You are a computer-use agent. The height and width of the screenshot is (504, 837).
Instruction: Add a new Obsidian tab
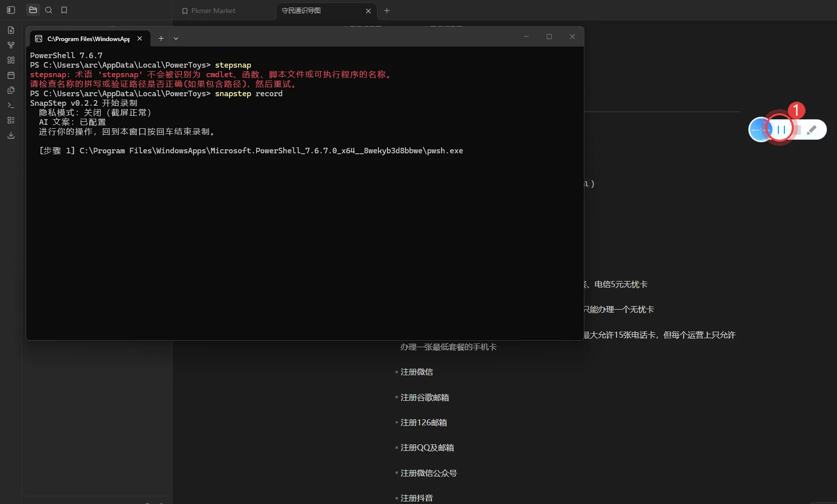point(387,11)
